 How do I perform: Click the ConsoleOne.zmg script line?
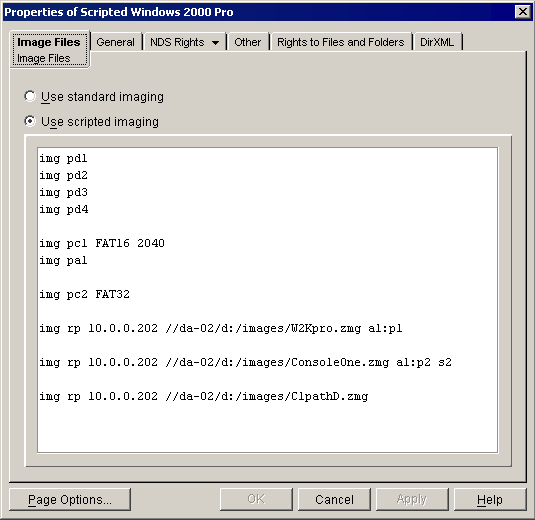point(245,362)
